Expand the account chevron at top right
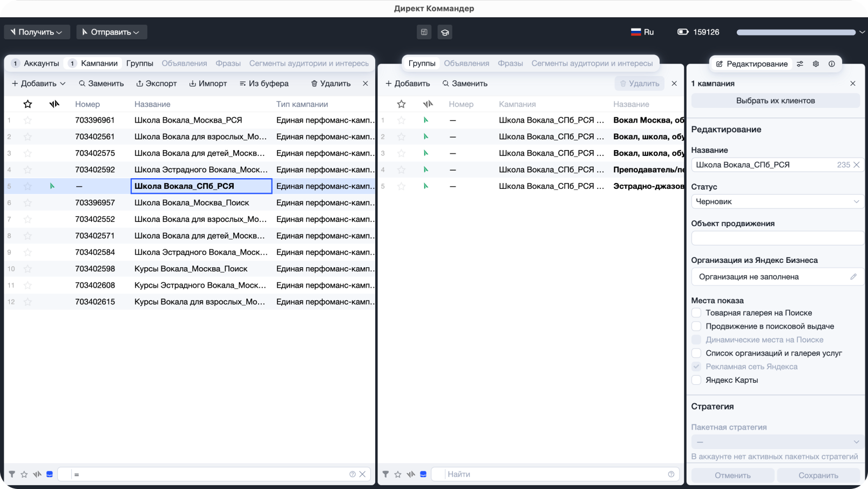 coord(862,32)
